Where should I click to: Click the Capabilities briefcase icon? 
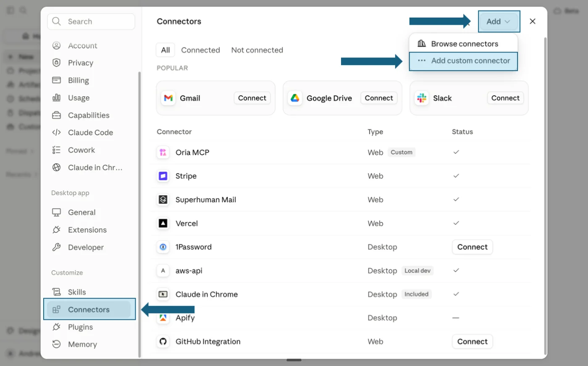click(56, 115)
